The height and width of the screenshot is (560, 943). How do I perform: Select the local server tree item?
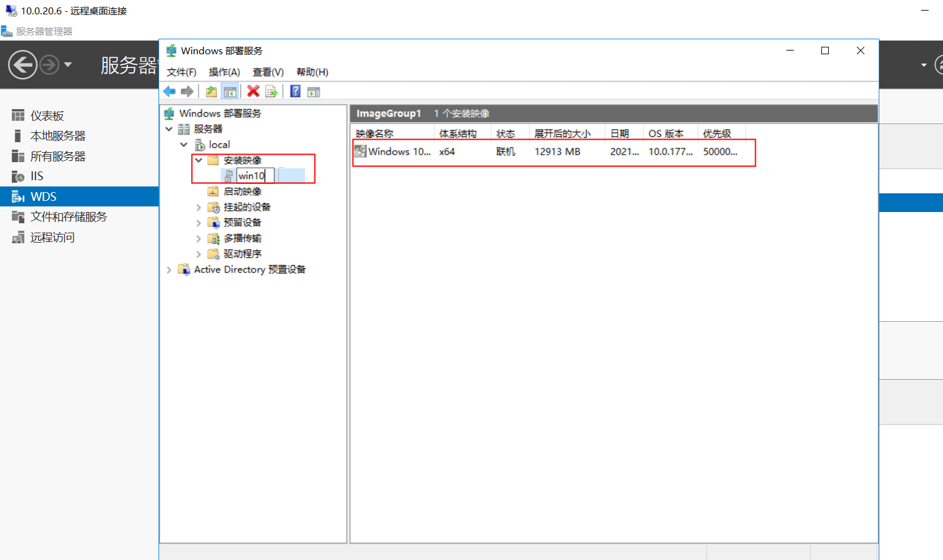[219, 145]
